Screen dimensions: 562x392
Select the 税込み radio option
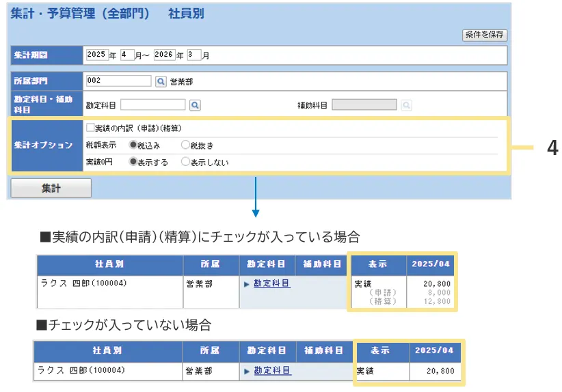133,145
